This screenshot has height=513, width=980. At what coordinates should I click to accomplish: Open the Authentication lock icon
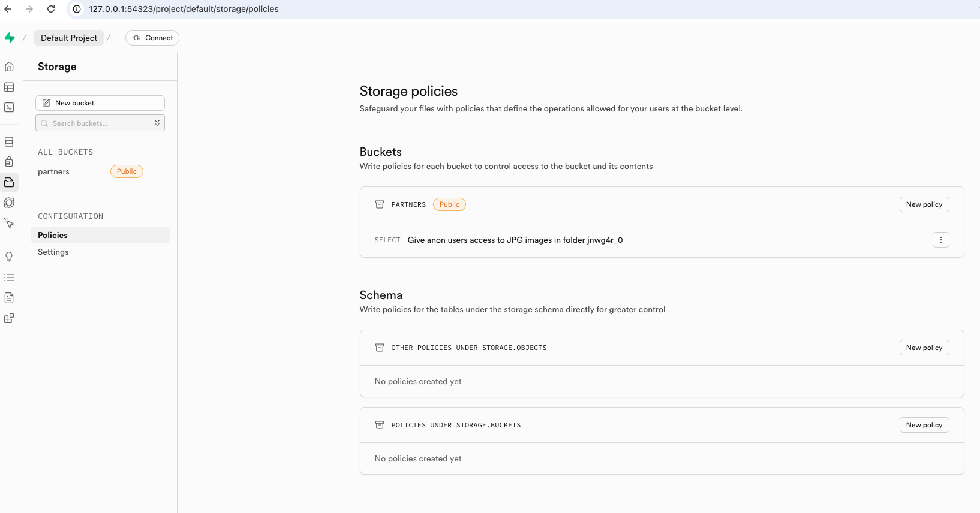[x=9, y=162]
